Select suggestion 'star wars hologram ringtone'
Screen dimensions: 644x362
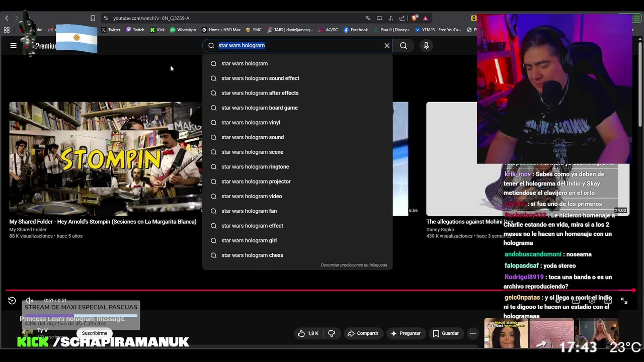pyautogui.click(x=297, y=167)
